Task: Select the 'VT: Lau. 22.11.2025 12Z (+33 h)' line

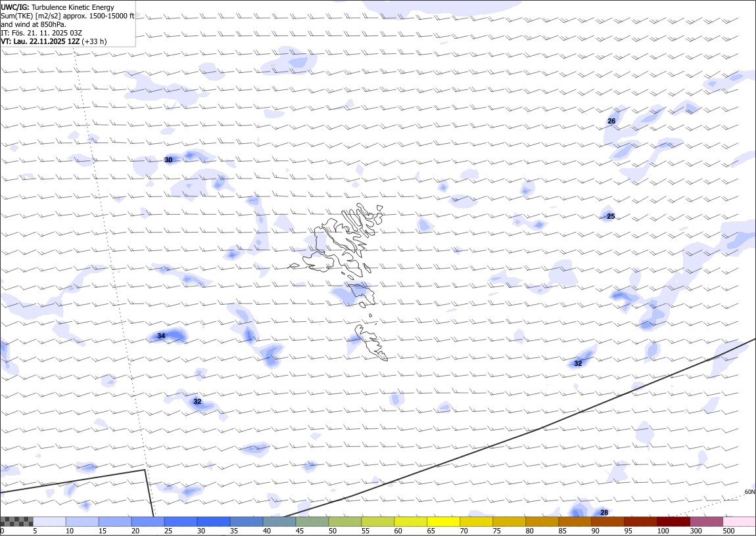Action: tap(54, 41)
